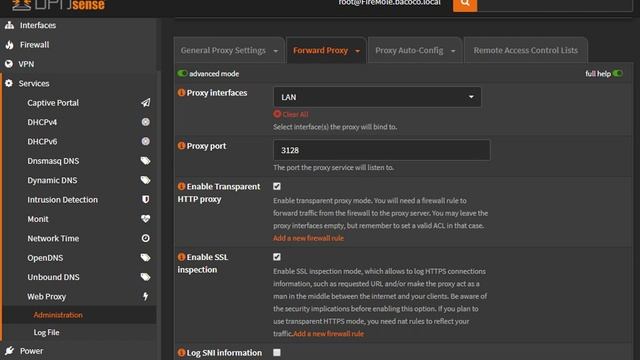This screenshot has width=640, height=360.
Task: Click the Clear All link
Action: [x=295, y=114]
